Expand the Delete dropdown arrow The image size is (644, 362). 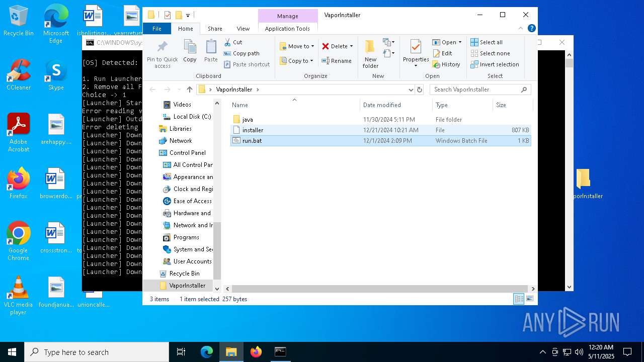pos(351,46)
